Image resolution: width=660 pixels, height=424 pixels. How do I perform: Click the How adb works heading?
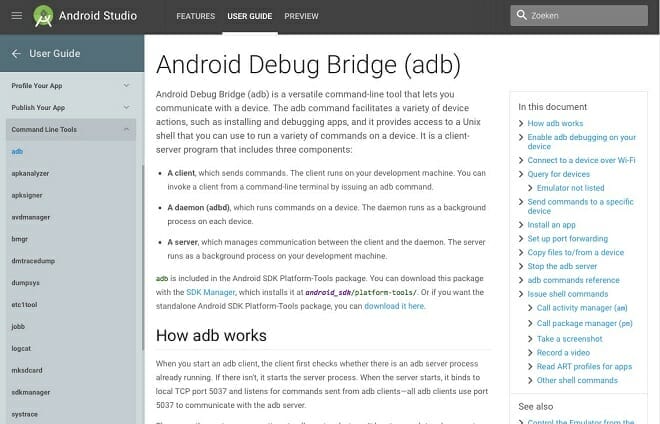point(211,336)
